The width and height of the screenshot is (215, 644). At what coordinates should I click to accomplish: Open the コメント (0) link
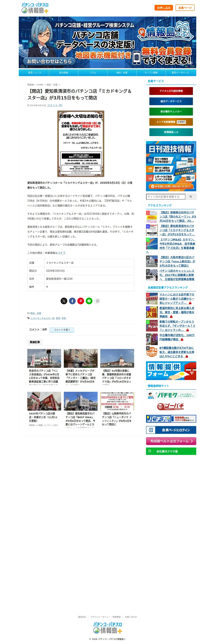(x=55, y=105)
